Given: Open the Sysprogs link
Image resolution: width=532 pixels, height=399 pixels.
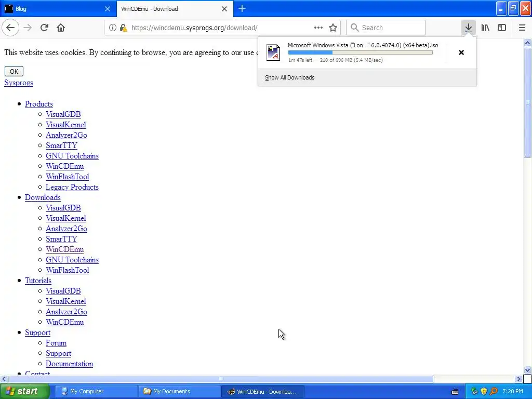Looking at the screenshot, I should tap(19, 83).
